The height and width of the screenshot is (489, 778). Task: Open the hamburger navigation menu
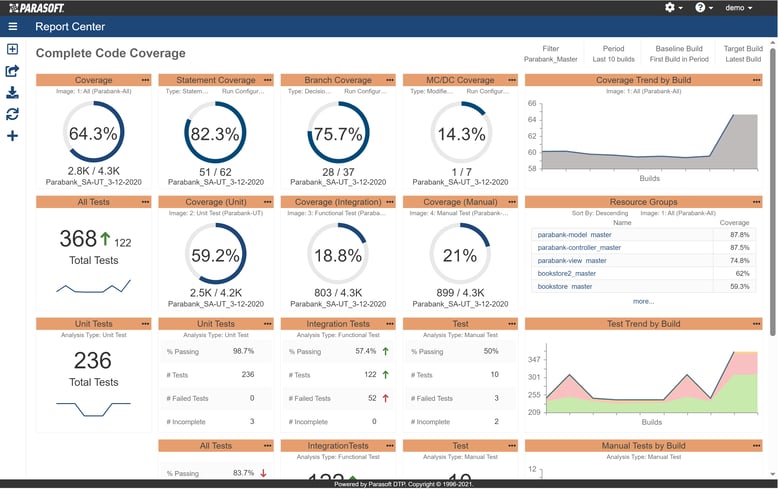pos(13,27)
